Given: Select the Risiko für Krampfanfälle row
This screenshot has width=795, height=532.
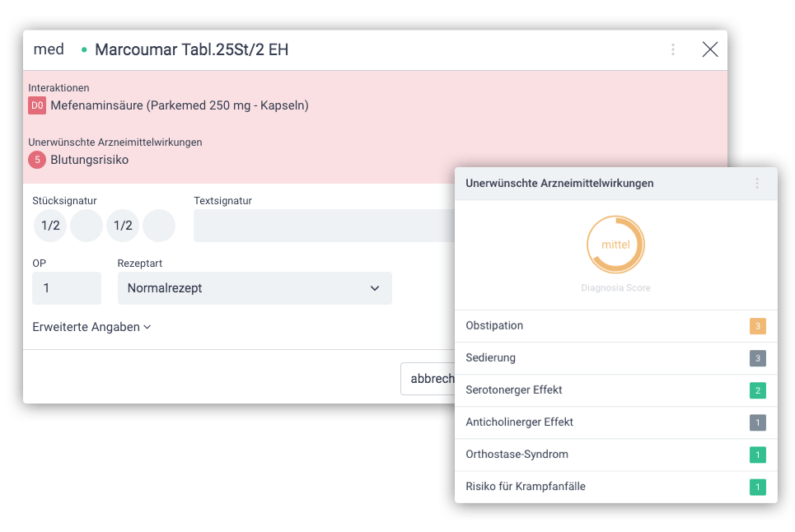Looking at the screenshot, I should tap(616, 487).
